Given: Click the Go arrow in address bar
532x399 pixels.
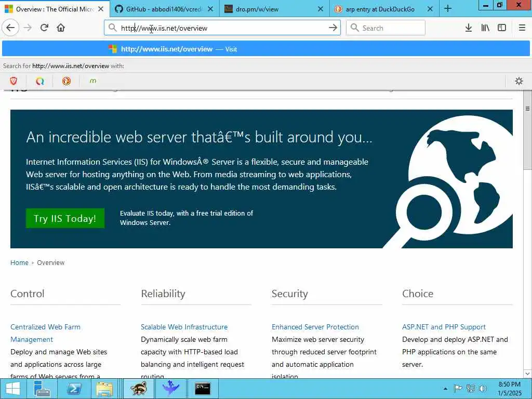Looking at the screenshot, I should point(333,28).
